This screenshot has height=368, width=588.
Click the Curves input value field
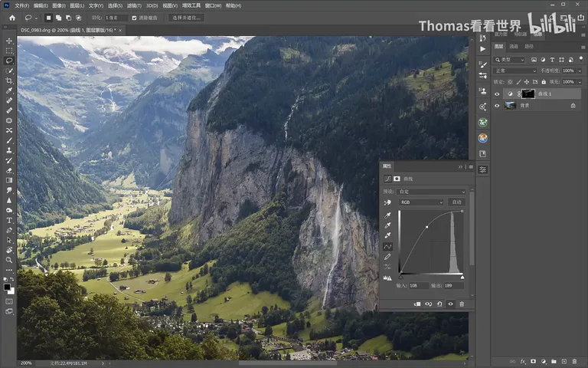419,286
